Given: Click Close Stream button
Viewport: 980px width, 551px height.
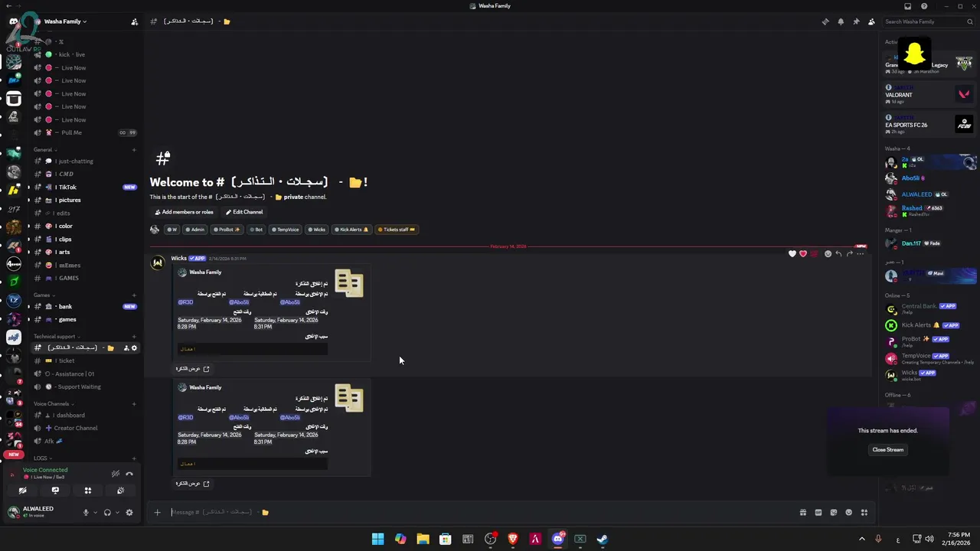Looking at the screenshot, I should [x=888, y=449].
